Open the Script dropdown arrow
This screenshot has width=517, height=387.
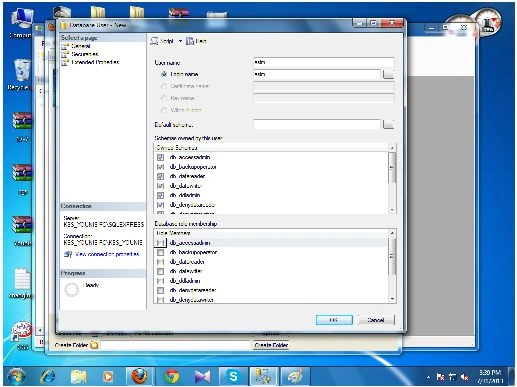coord(180,41)
